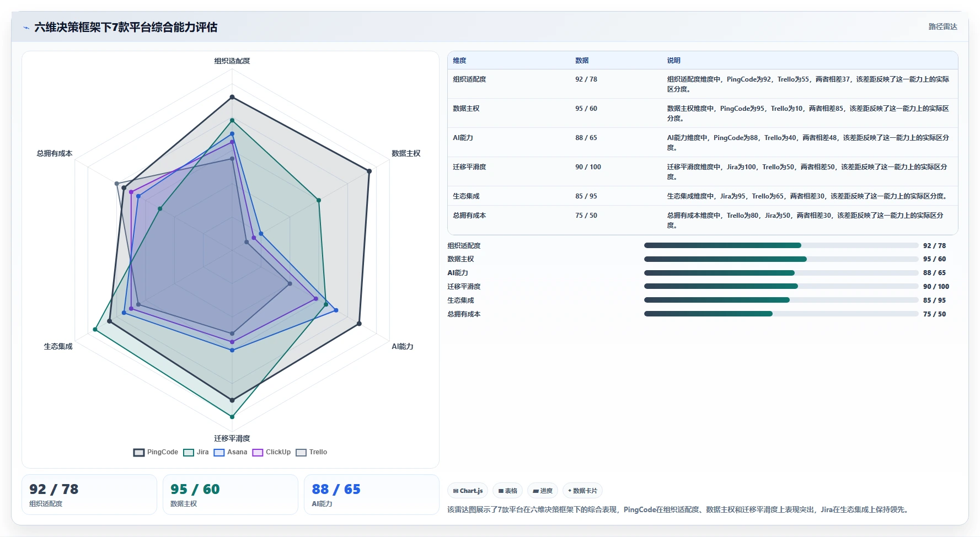980x537 pixels.
Task: Click the 进度 tag chip
Action: (543, 491)
